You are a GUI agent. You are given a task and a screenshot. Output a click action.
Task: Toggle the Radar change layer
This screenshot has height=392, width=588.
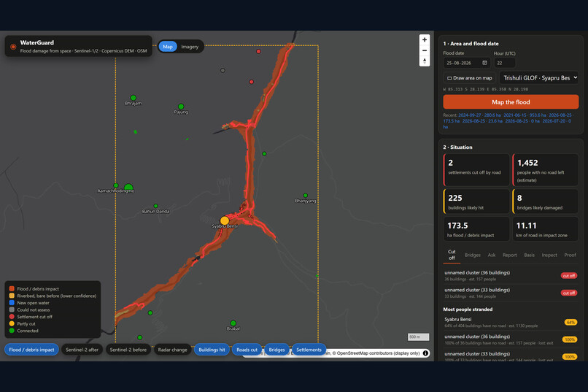(x=172, y=350)
